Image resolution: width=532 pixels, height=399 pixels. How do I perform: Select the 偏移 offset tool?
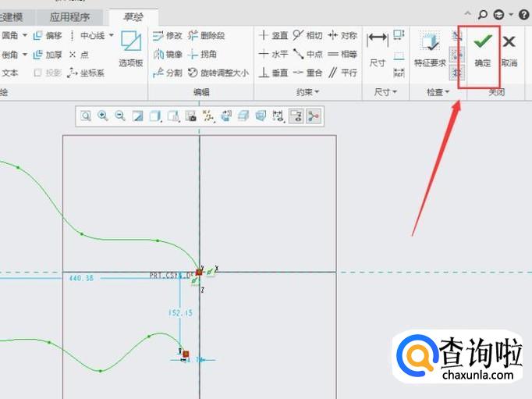pyautogui.click(x=48, y=35)
